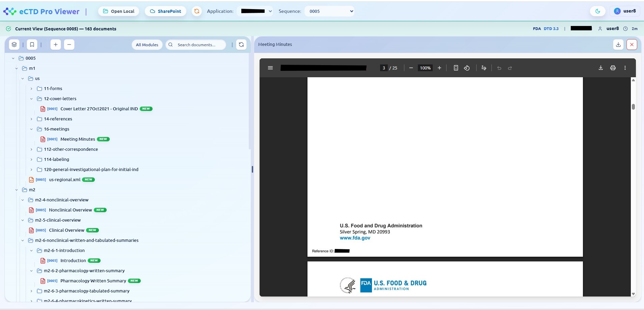Open PDF viewer more actions menu
Screen dimensions: 644x310
(625, 68)
